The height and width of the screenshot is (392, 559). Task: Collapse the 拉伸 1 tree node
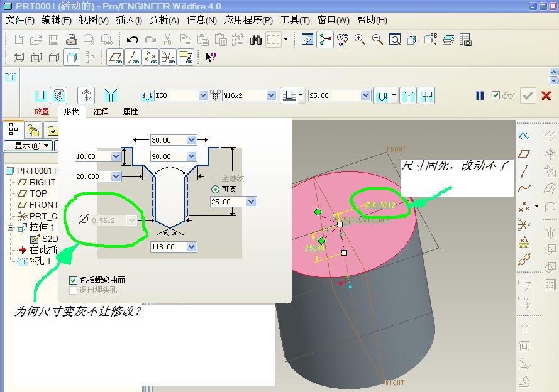10,227
